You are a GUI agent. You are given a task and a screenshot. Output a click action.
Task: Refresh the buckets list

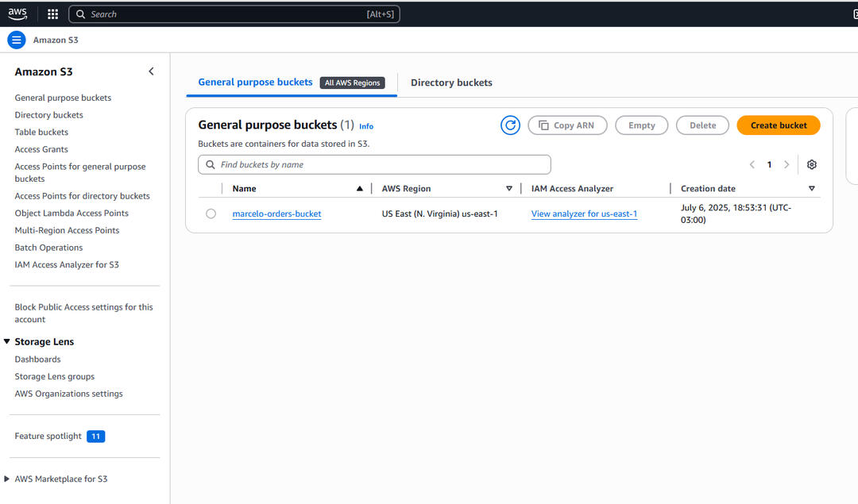point(510,125)
